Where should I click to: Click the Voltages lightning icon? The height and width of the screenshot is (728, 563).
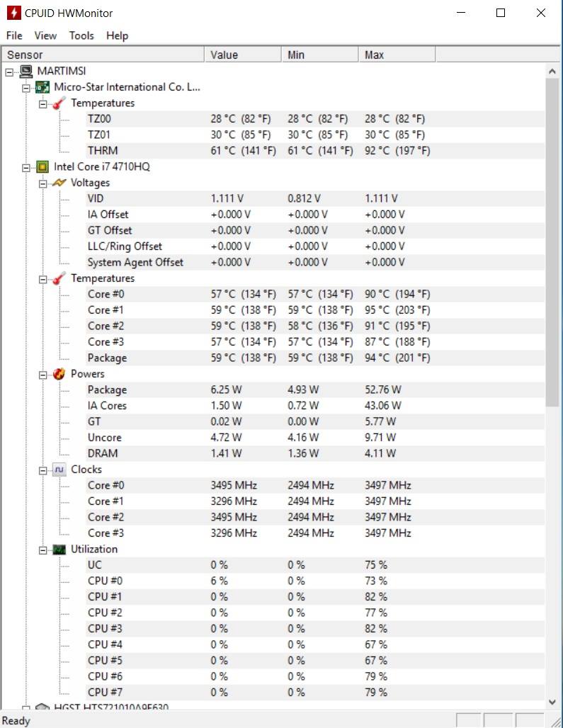59,183
